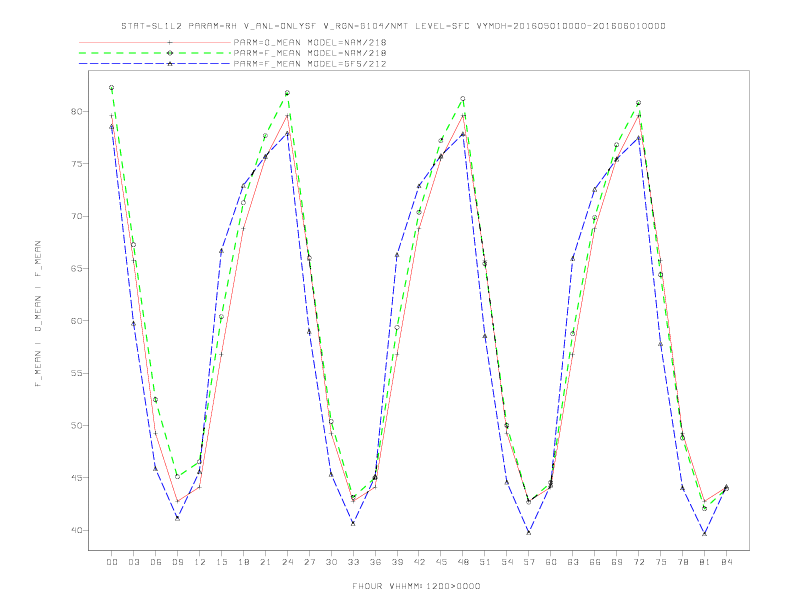The height and width of the screenshot is (612, 792).
Task: Click y-axis tick label 50
Action: click(76, 426)
